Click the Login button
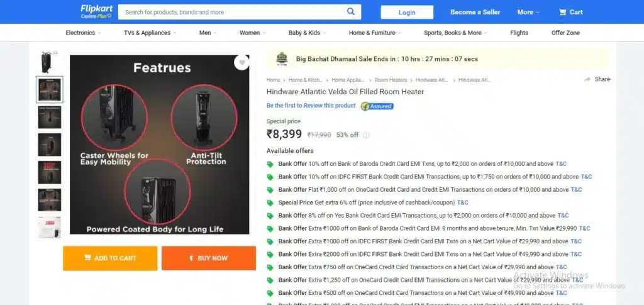The height and width of the screenshot is (305, 644). pyautogui.click(x=407, y=13)
